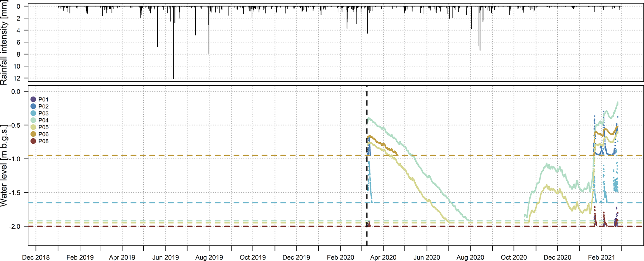644x261 pixels.
Task: Click the blue P02 legend dot
Action: 33,106
